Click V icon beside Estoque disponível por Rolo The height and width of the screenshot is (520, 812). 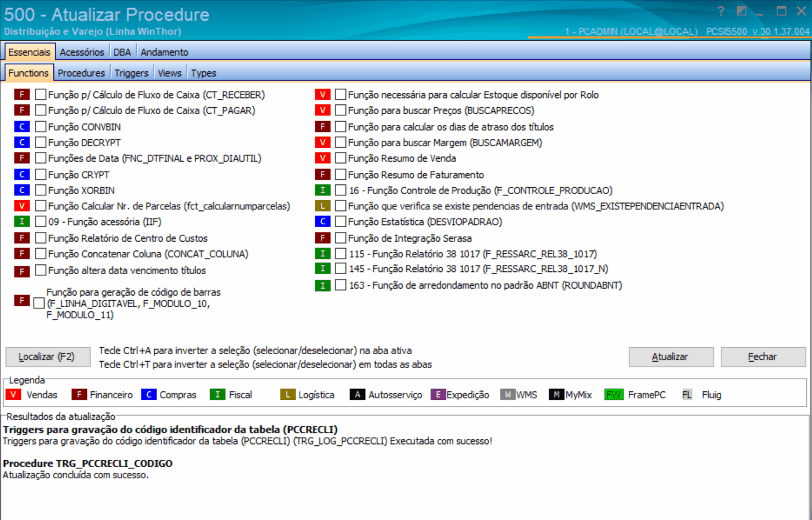coord(323,94)
